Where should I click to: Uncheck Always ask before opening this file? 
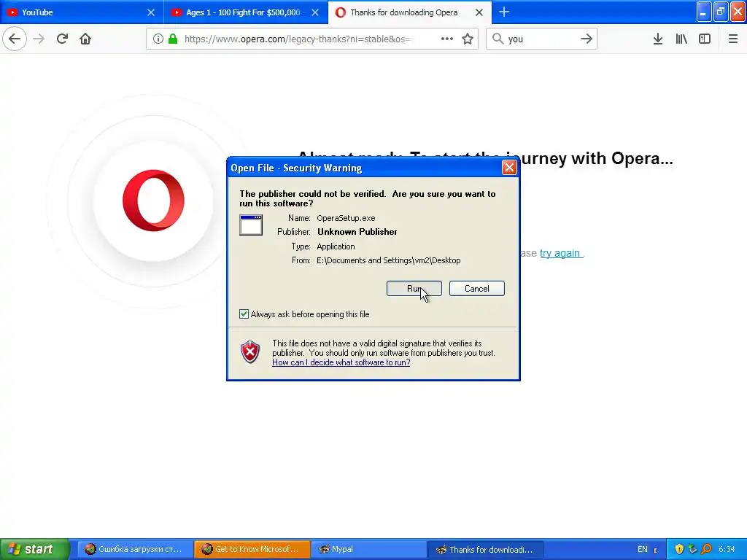[244, 314]
